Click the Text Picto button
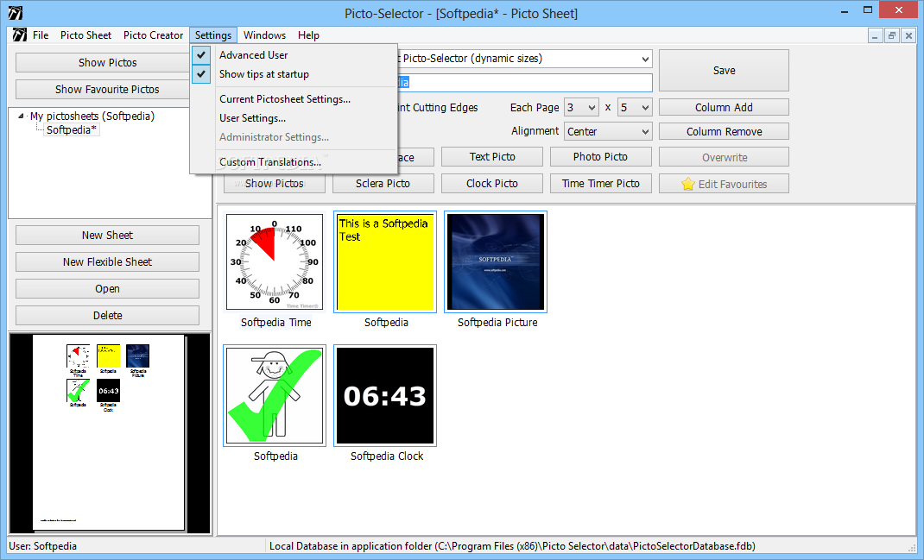 pos(492,157)
